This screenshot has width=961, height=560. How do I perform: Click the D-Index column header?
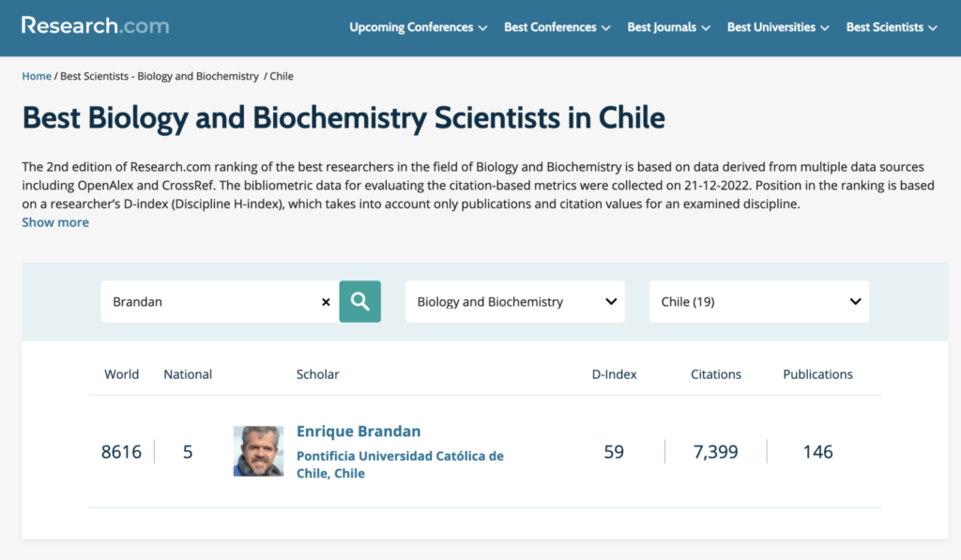(x=614, y=374)
